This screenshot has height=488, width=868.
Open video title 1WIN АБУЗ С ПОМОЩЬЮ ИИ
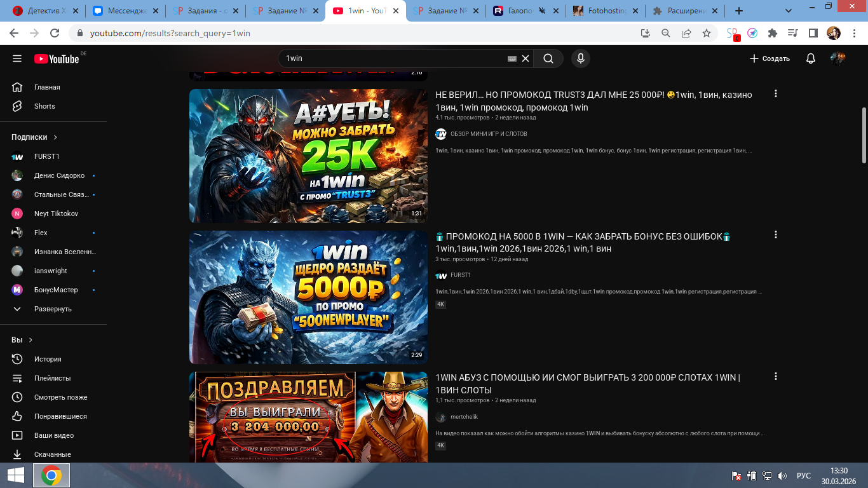(x=588, y=384)
